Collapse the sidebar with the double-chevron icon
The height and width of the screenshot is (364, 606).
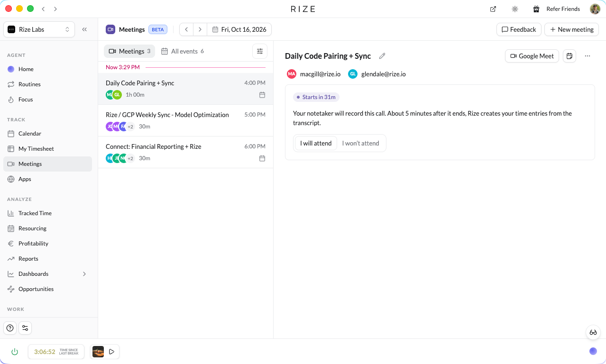pyautogui.click(x=84, y=29)
